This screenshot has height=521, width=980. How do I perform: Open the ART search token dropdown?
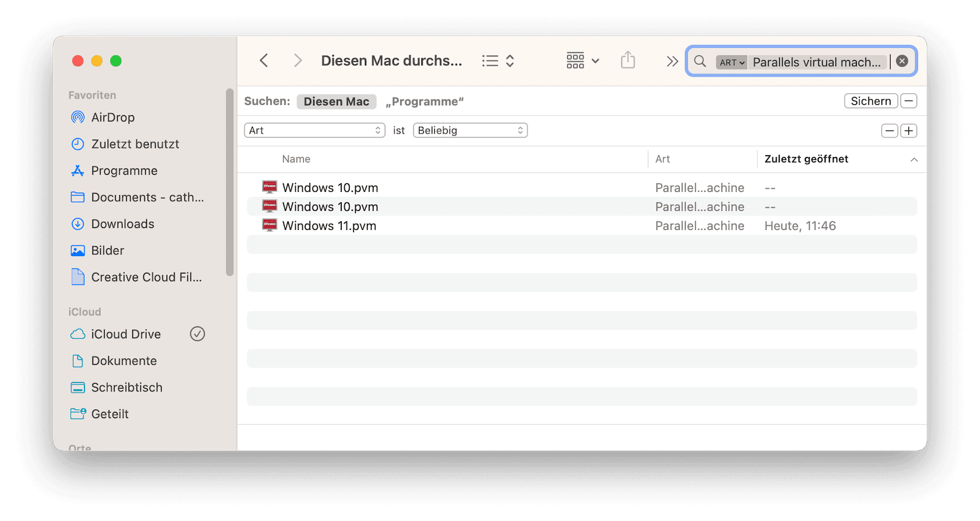point(732,62)
